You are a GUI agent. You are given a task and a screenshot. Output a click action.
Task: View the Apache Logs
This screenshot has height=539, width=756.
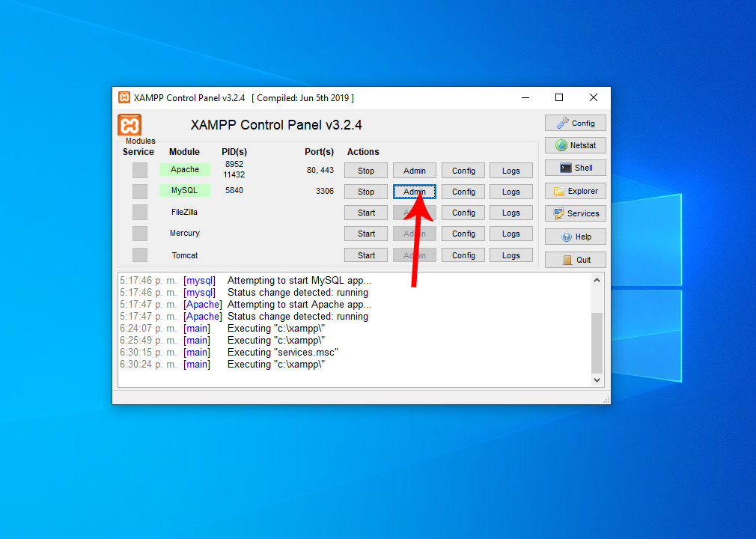tap(511, 171)
